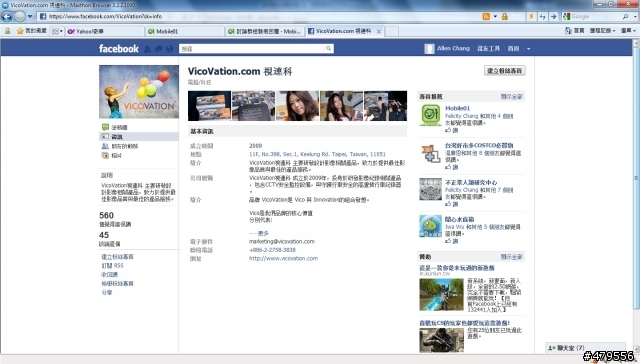
Task: Click the RSS subscribe link in sidebar
Action: (x=112, y=266)
